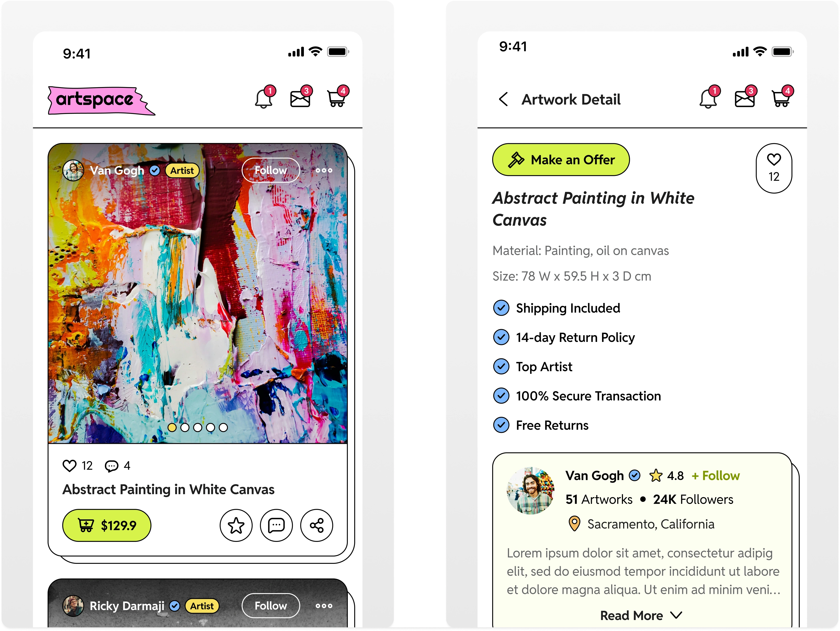Viewport: 840px width, 631px height.
Task: Expand Read More in artist bio
Action: (641, 615)
